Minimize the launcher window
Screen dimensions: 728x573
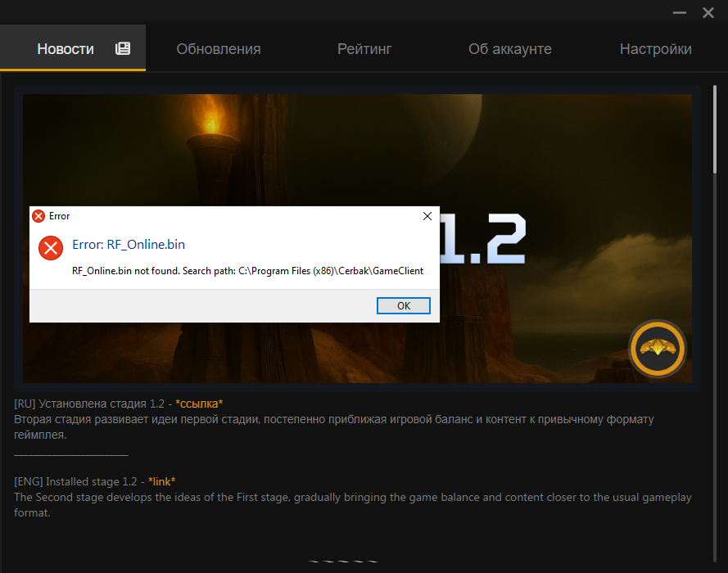click(x=680, y=13)
